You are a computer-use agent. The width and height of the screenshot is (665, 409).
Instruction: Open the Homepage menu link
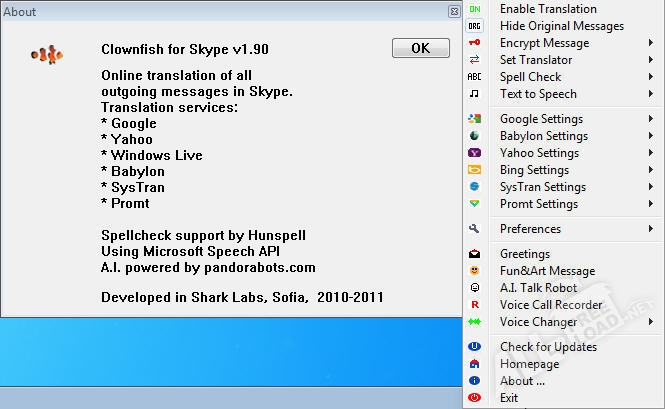point(530,364)
